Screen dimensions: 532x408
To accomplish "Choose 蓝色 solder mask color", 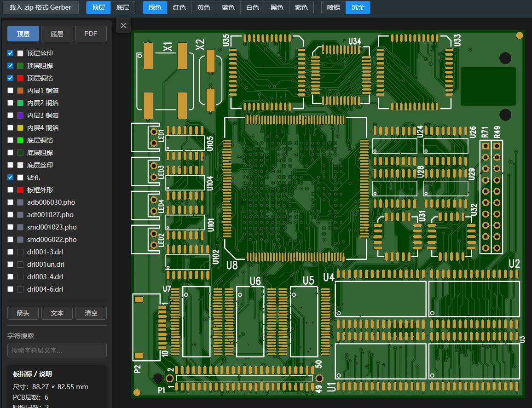I will click(228, 7).
